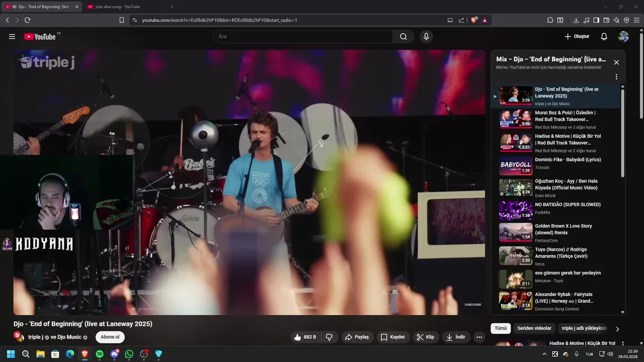Like the video with 882 B thumbs-up
The height and width of the screenshot is (362, 644).
305,337
